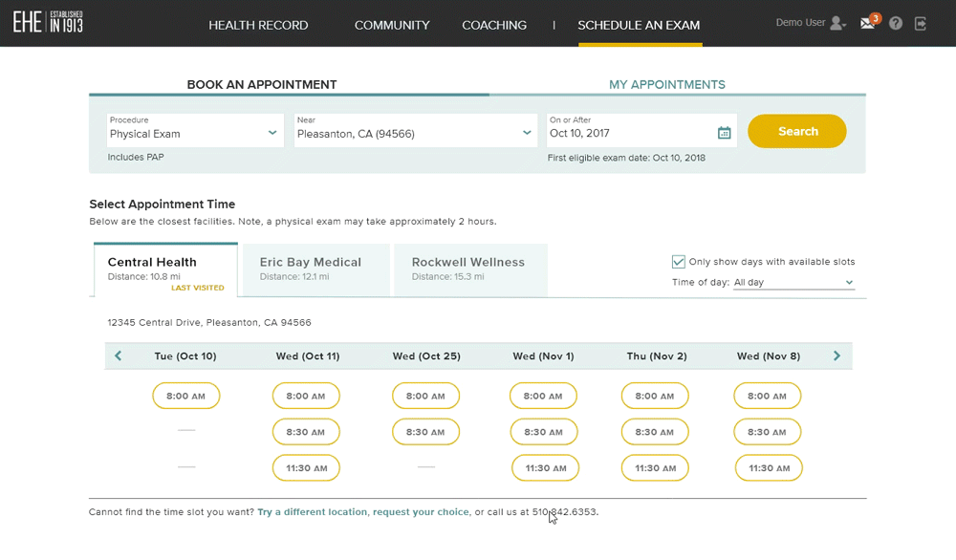Open the Coaching menu

[x=494, y=25]
